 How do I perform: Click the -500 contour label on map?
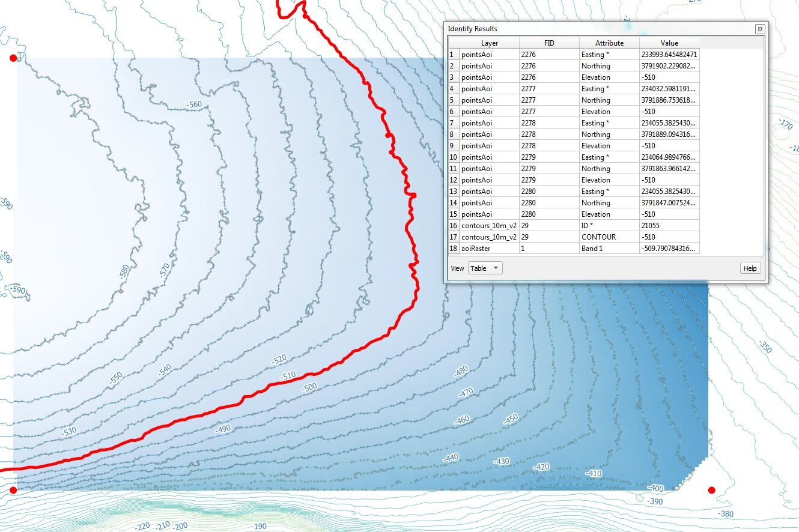309,388
